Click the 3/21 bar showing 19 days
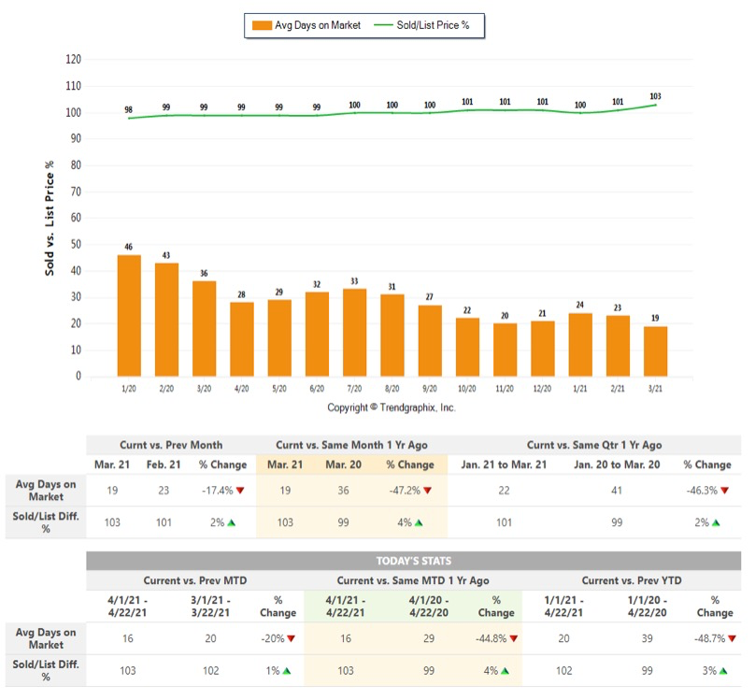The width and height of the screenshot is (755, 700). pyautogui.click(x=655, y=351)
